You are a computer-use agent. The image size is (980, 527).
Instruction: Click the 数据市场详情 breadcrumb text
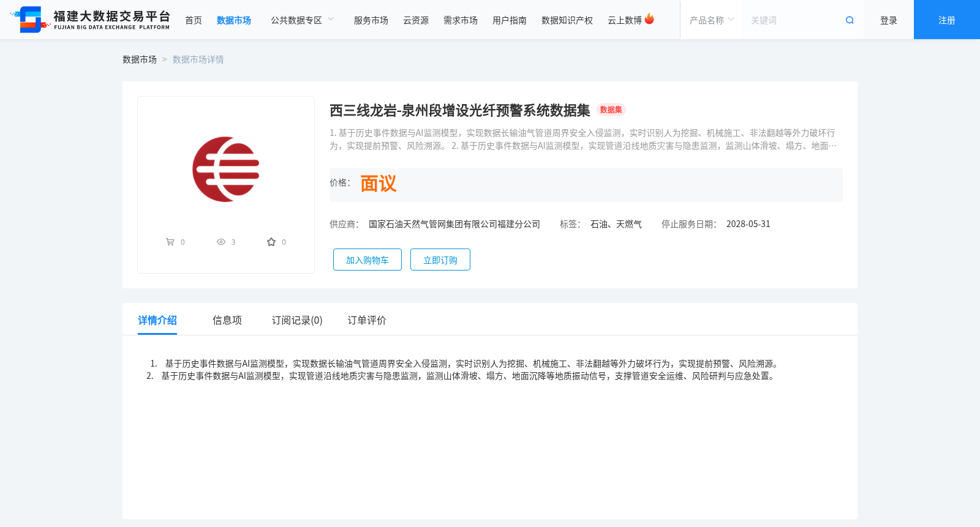tap(198, 59)
